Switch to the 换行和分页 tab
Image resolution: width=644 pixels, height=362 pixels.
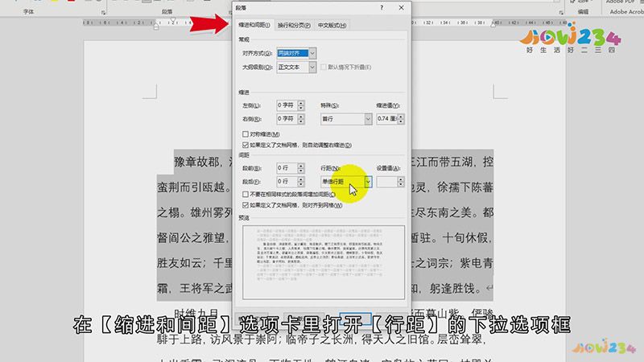point(294,26)
